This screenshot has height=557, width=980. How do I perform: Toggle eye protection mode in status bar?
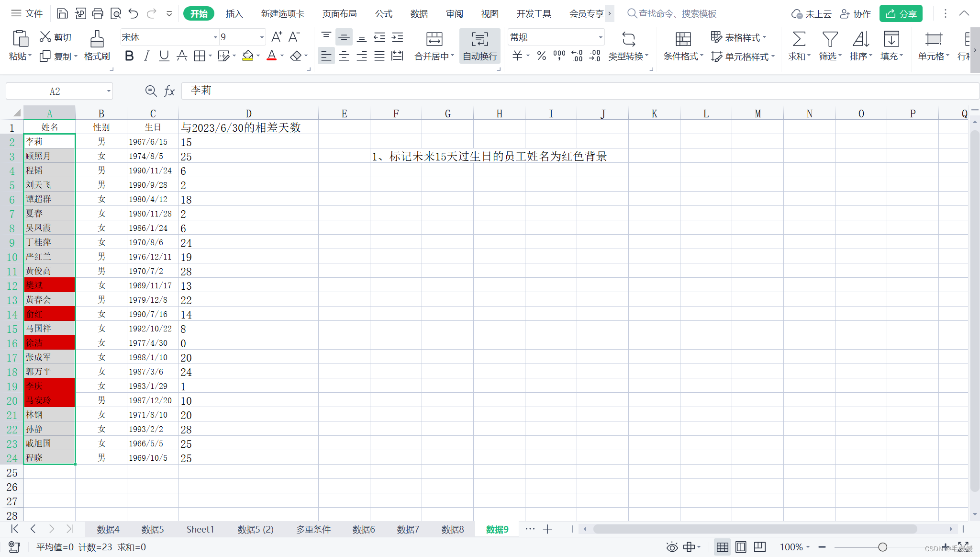tap(672, 547)
